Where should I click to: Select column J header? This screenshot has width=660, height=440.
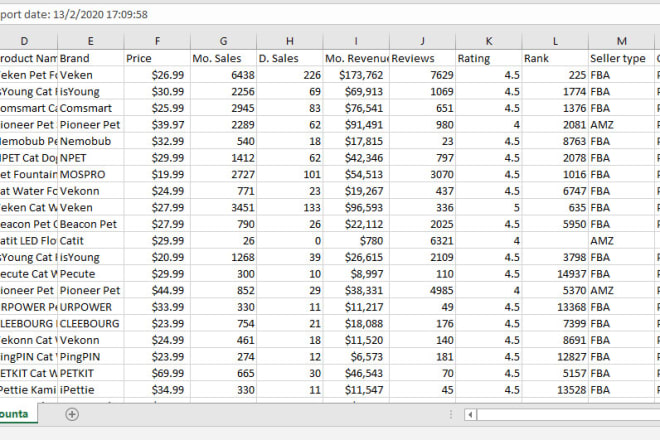click(423, 41)
